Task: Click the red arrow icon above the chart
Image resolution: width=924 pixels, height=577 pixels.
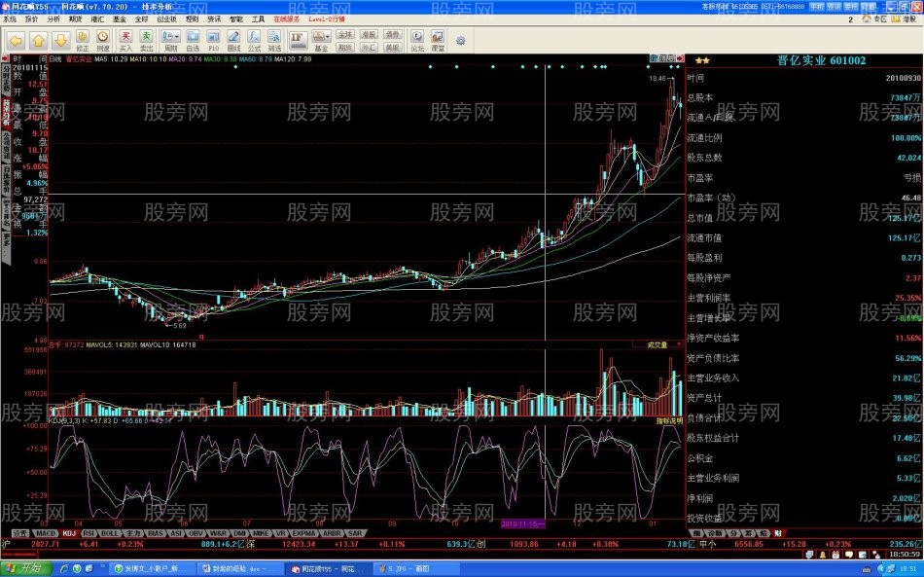Action: click(681, 58)
